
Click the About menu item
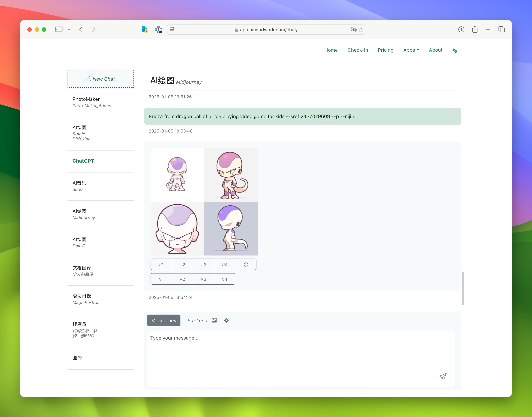point(436,50)
